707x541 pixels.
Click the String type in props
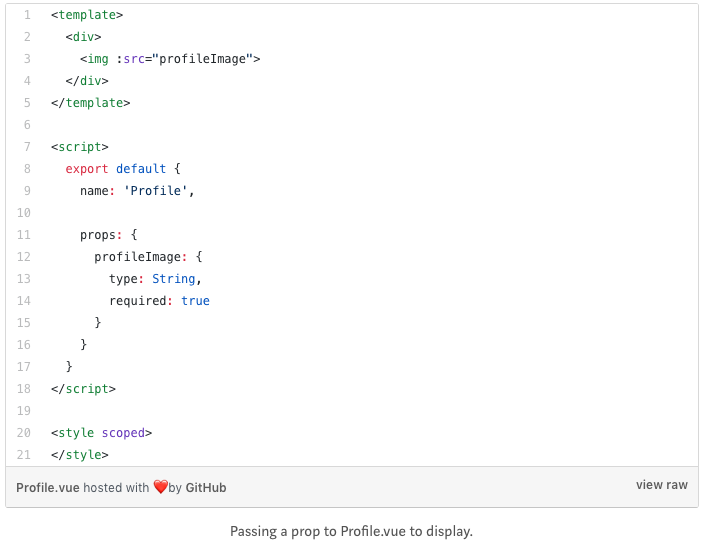pos(174,279)
